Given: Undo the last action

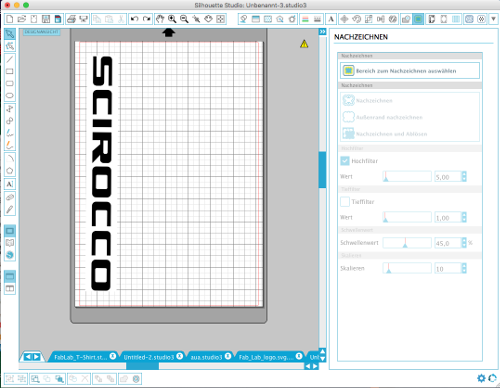Looking at the screenshot, I should click(x=135, y=19).
